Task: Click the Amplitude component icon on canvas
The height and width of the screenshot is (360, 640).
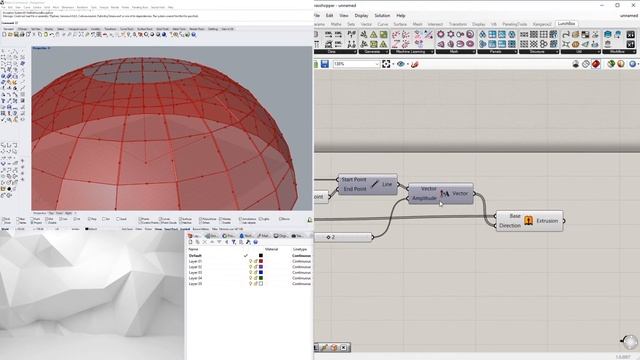Action: 444,193
